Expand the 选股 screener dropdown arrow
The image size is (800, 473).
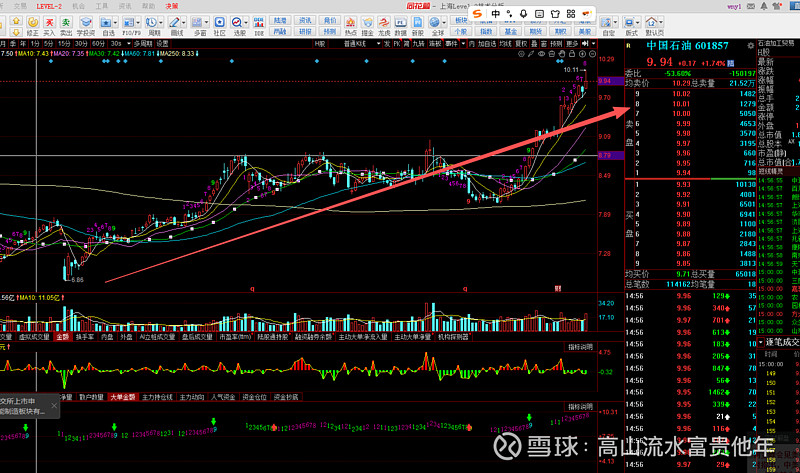[x=246, y=23]
